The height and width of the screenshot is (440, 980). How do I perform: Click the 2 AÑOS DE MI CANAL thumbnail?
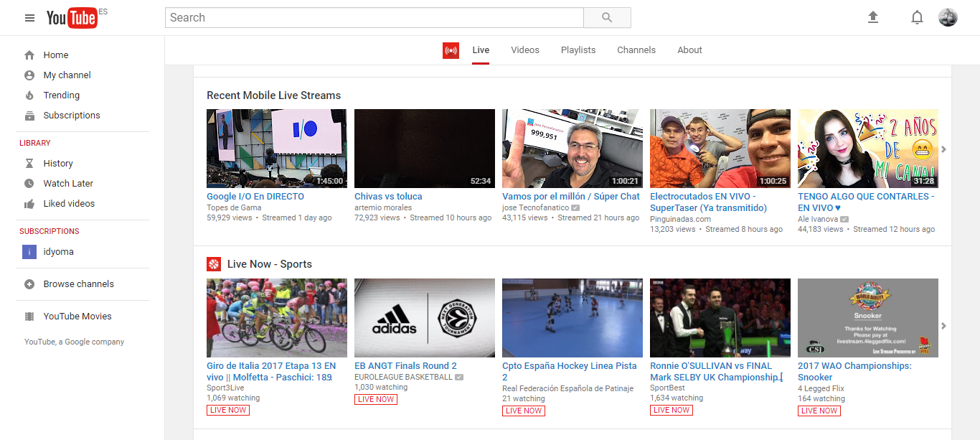click(868, 149)
